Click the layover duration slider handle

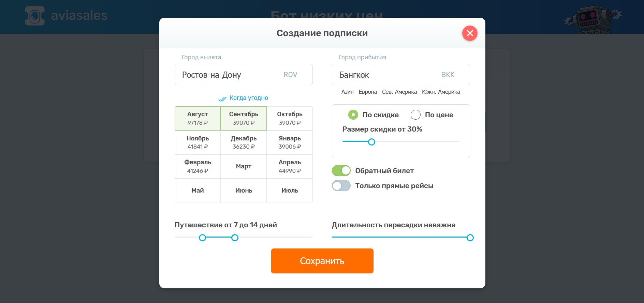[x=470, y=238]
